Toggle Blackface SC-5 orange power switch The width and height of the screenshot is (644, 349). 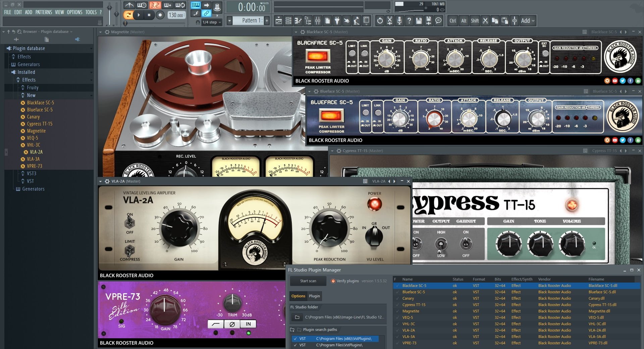(318, 56)
